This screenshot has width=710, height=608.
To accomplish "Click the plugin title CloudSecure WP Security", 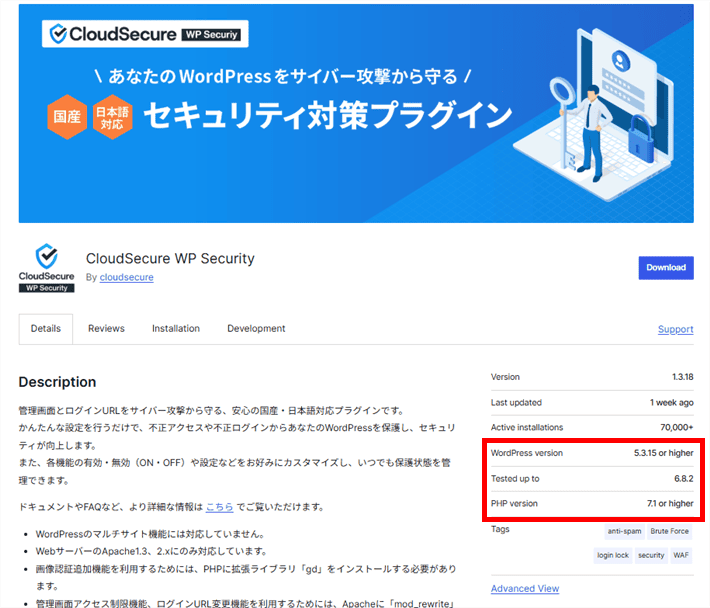I will (x=170, y=259).
